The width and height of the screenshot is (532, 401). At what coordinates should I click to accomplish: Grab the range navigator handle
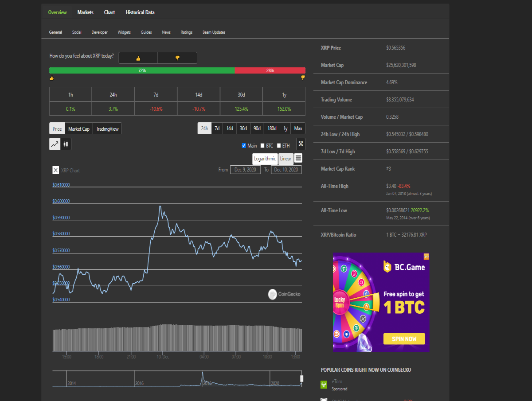302,378
